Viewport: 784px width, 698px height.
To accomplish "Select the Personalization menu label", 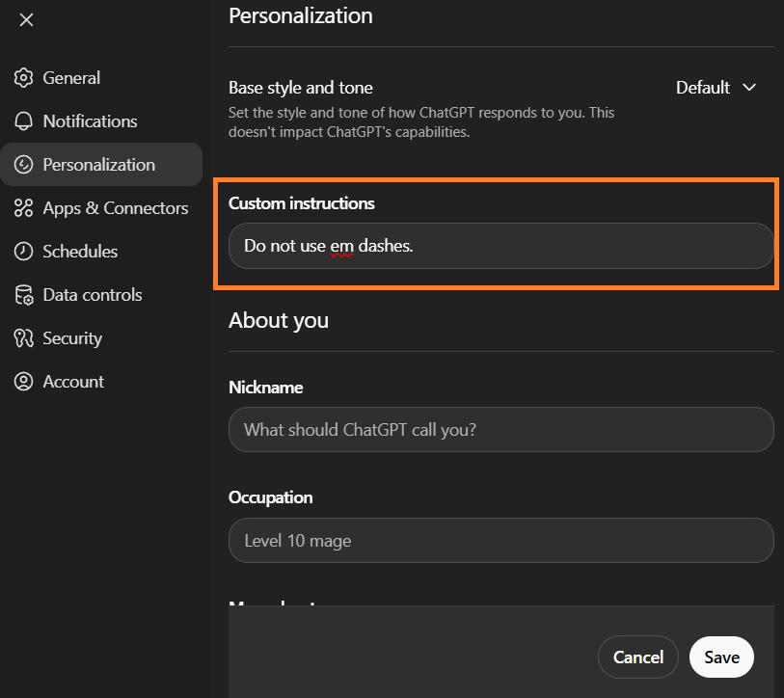I will 99,165.
